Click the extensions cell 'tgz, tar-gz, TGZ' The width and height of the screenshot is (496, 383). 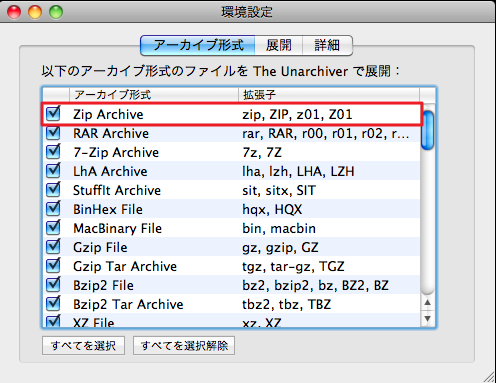click(x=293, y=266)
